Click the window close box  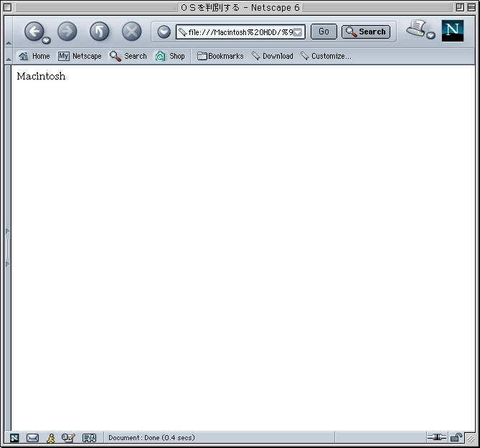coord(8,7)
